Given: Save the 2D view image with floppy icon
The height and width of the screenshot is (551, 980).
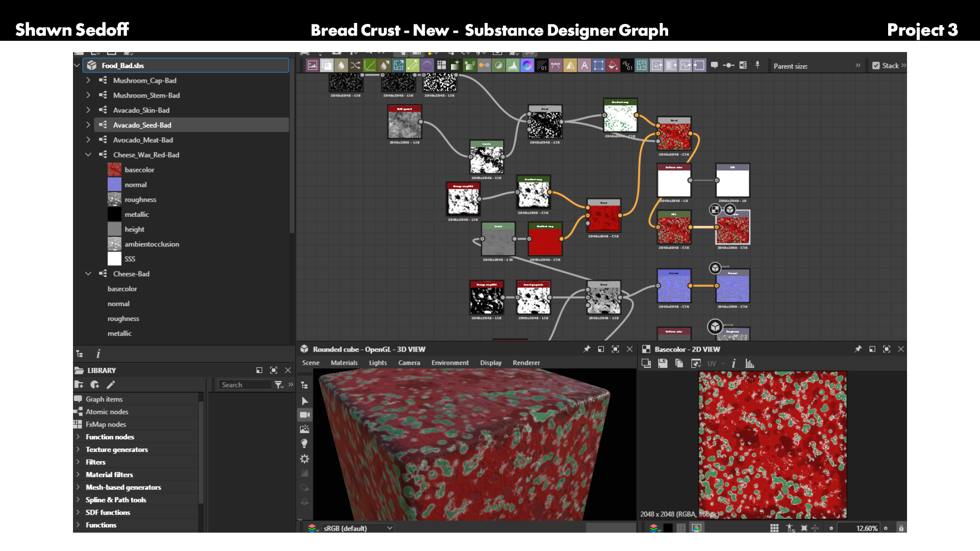Looking at the screenshot, I should [663, 363].
